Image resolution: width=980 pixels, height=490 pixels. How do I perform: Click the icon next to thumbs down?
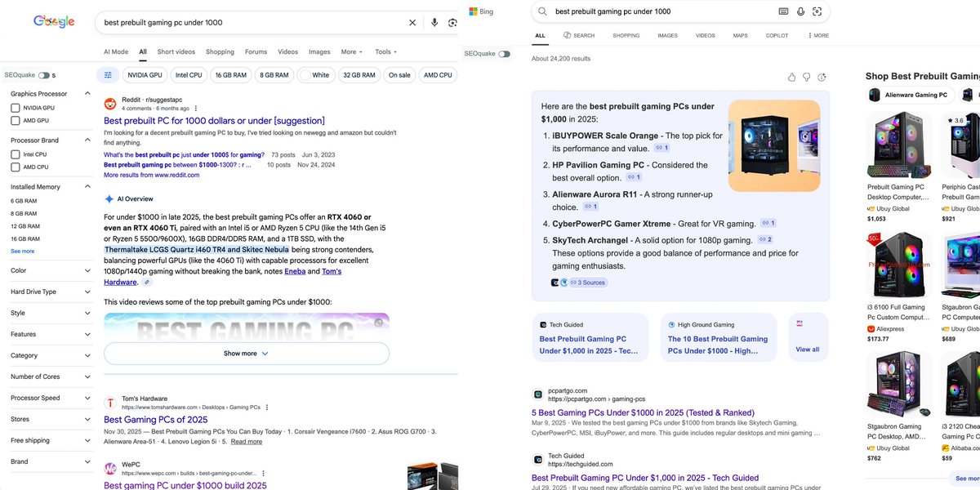point(822,77)
